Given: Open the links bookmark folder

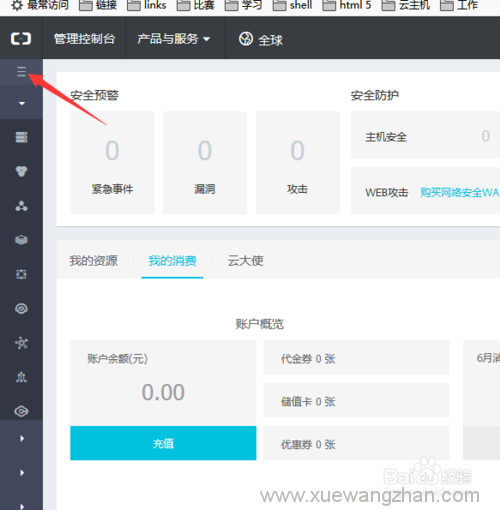Looking at the screenshot, I should [x=147, y=5].
